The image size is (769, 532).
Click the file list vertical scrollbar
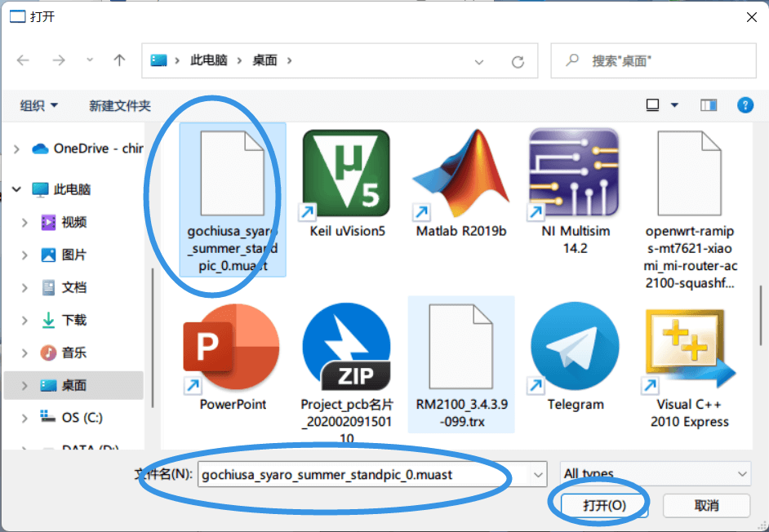(761, 316)
